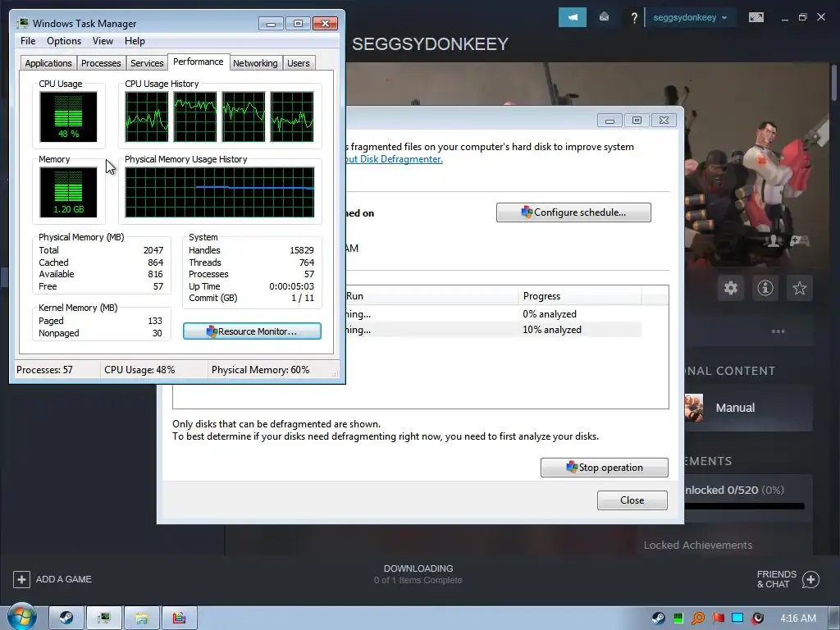Click the Physical Memory Usage History graph

220,192
